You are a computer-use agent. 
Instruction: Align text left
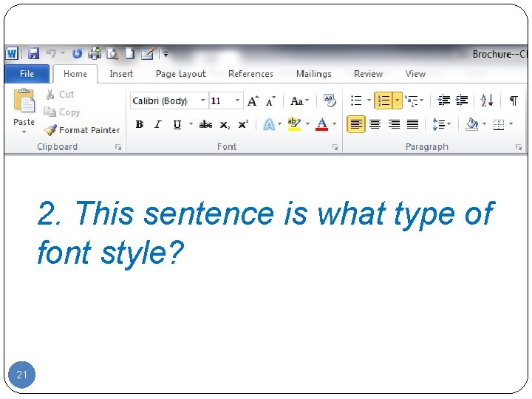(356, 124)
